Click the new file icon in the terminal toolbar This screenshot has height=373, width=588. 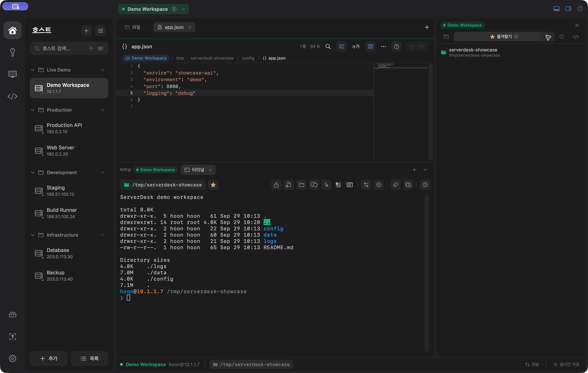click(289, 185)
